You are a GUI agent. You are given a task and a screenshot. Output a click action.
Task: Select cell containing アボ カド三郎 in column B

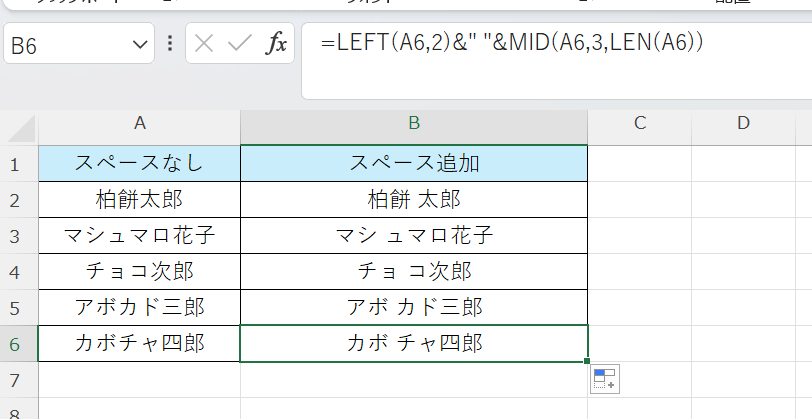coord(413,308)
